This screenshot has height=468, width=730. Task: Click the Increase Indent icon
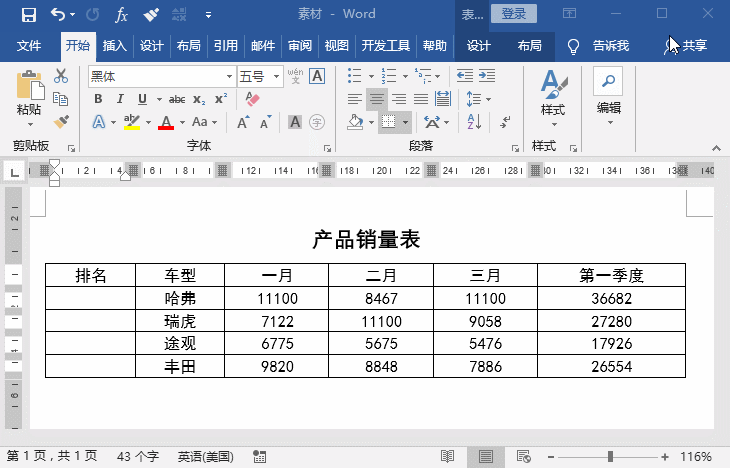point(491,76)
